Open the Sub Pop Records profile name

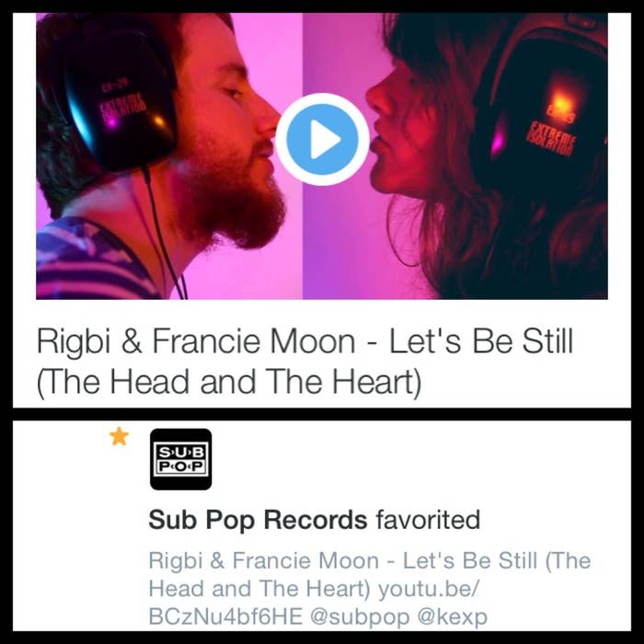pyautogui.click(x=258, y=520)
